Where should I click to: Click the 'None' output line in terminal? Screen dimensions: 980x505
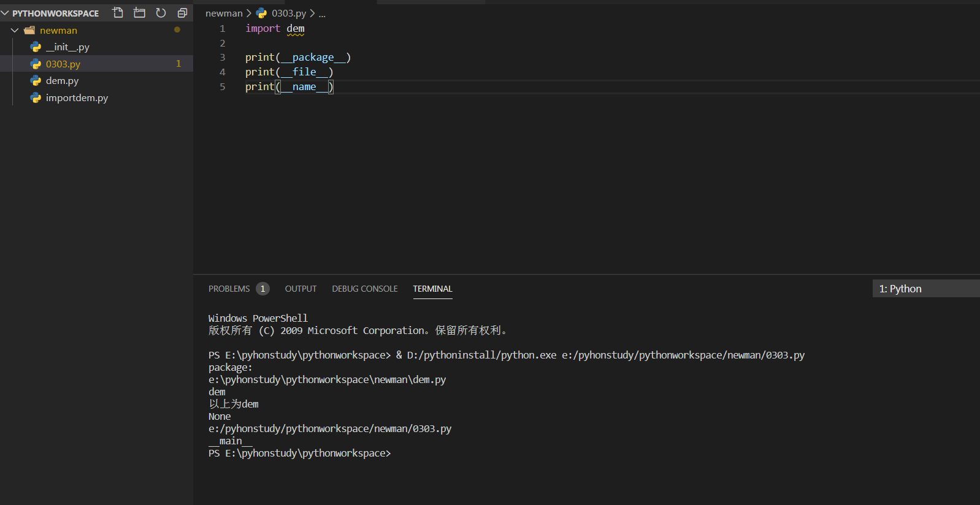(220, 416)
